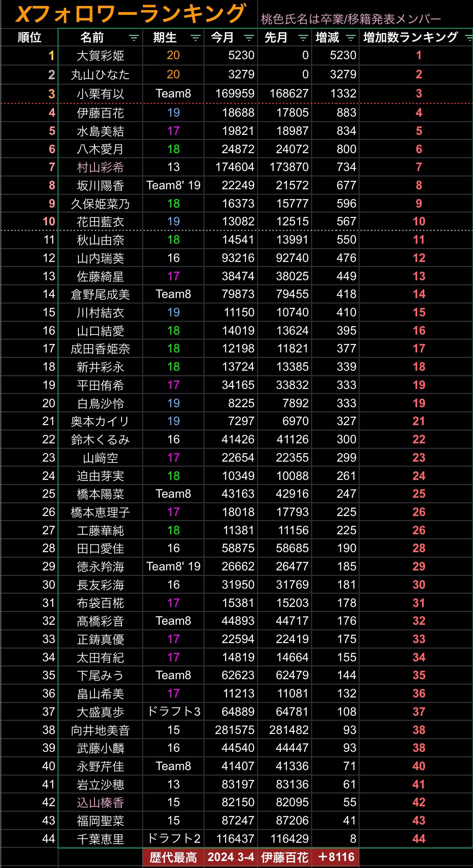Select the name cell 髙橋彩音
The image size is (473, 868).
[100, 621]
